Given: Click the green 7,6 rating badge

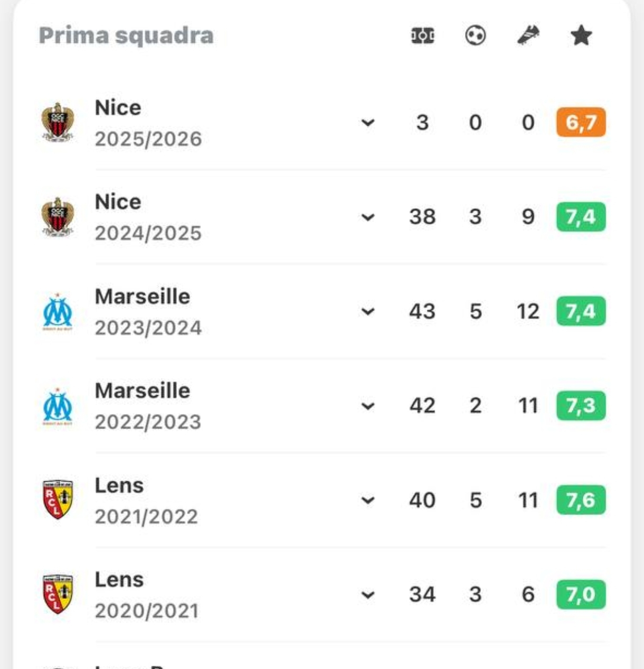Looking at the screenshot, I should [x=581, y=500].
